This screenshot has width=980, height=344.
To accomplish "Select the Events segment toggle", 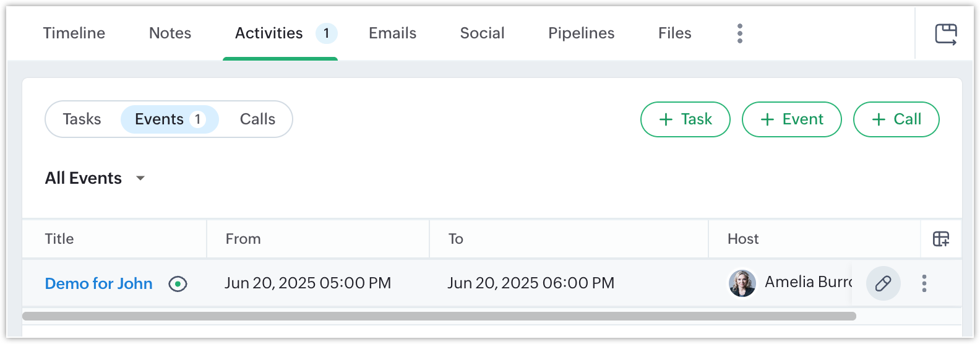I will tap(170, 119).
